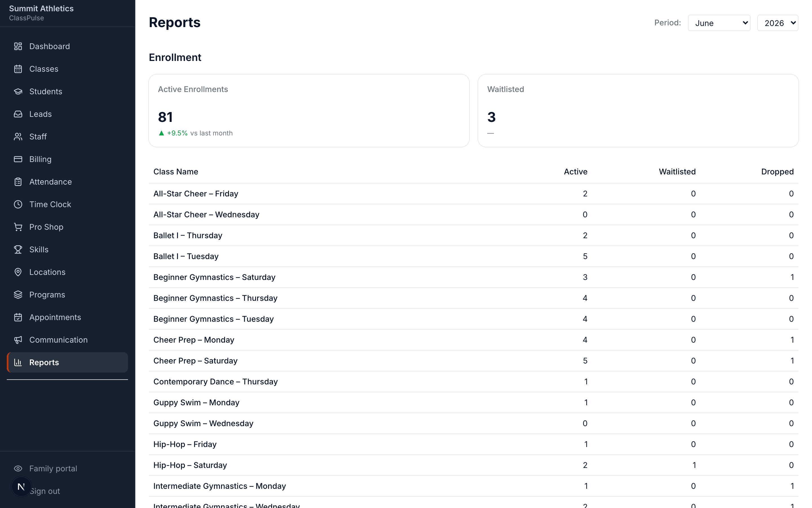Click Guppy Swim – Wednesday class name
The width and height of the screenshot is (812, 508).
[x=203, y=423]
